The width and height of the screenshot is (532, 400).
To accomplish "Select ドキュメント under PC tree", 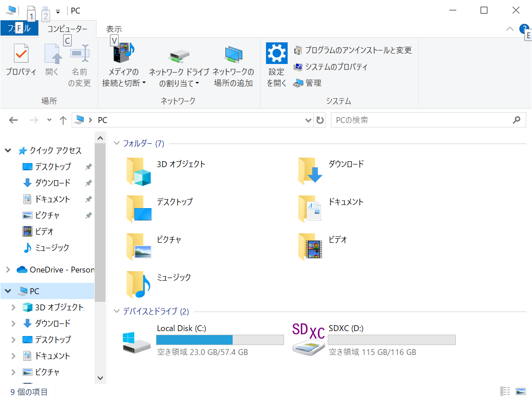I will 46,355.
